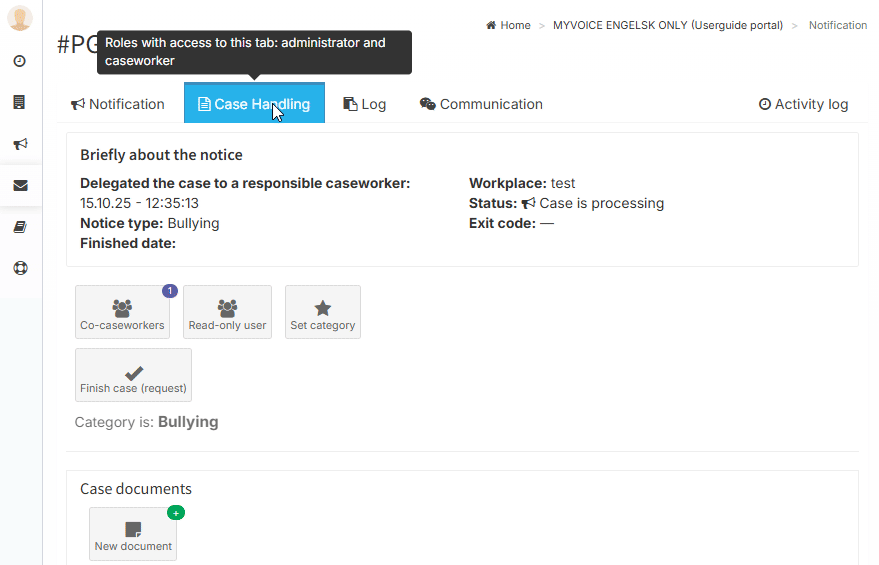Open the megaphone section in left sidebar

point(20,144)
